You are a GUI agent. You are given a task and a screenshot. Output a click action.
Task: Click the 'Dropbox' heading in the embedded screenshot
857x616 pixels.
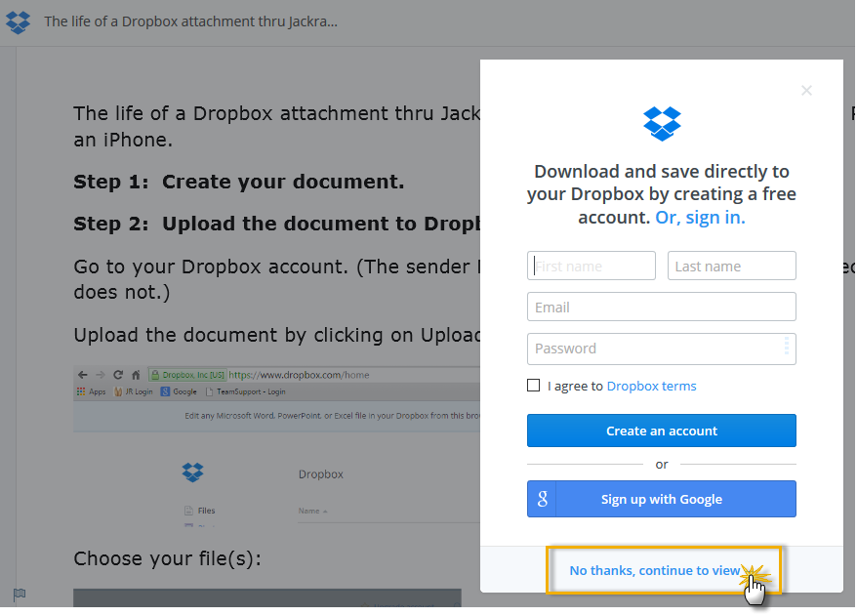[x=321, y=474]
